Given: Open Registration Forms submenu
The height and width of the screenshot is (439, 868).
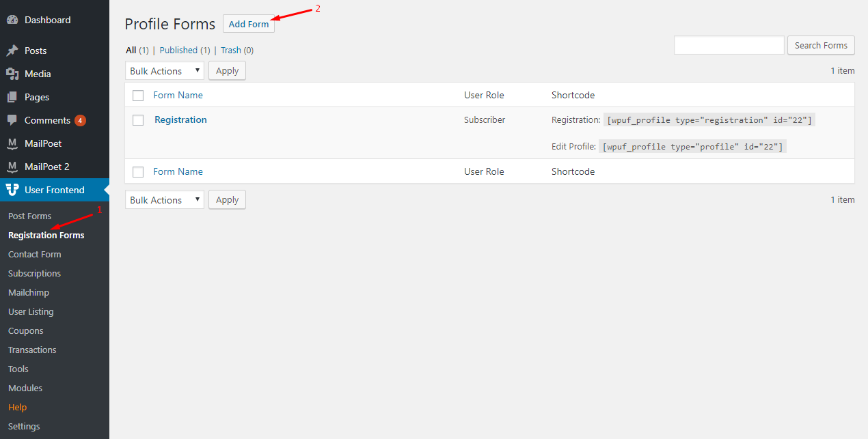Looking at the screenshot, I should (46, 235).
